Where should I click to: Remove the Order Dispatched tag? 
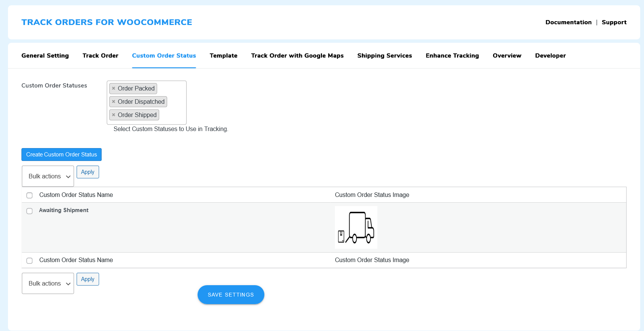coord(113,101)
